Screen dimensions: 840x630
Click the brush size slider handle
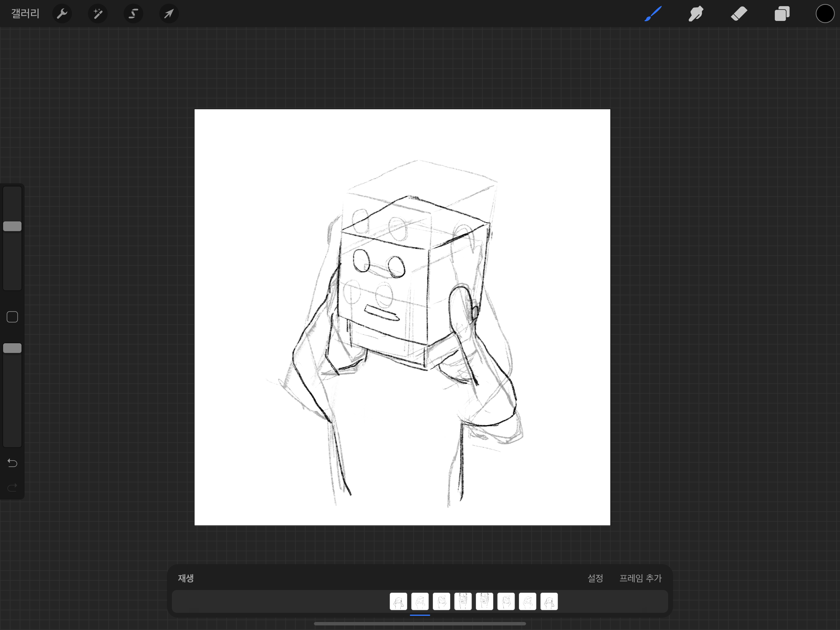click(x=12, y=226)
